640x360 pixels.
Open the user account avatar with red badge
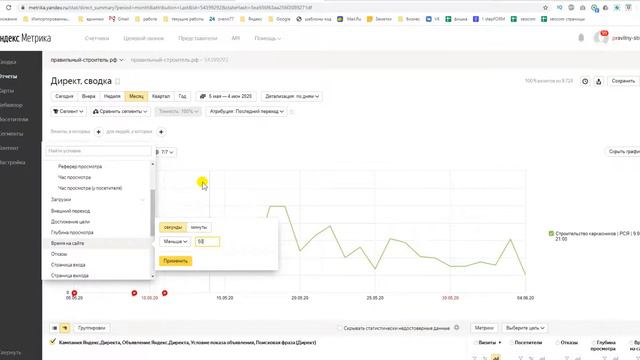point(601,38)
